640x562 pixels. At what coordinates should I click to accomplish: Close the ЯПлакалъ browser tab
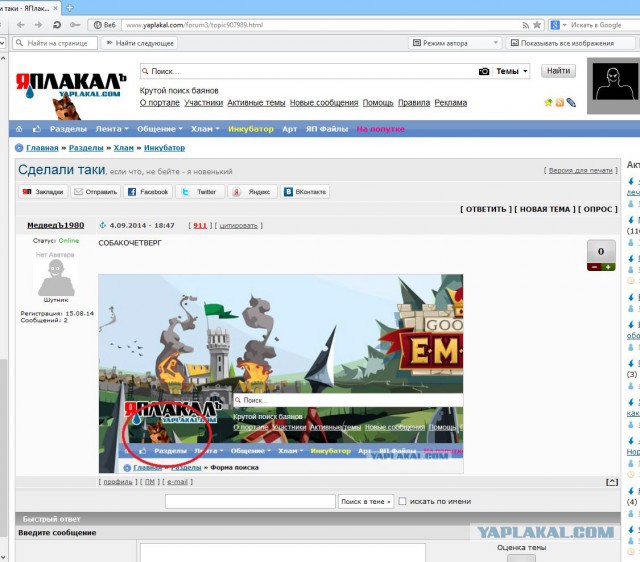click(56, 8)
